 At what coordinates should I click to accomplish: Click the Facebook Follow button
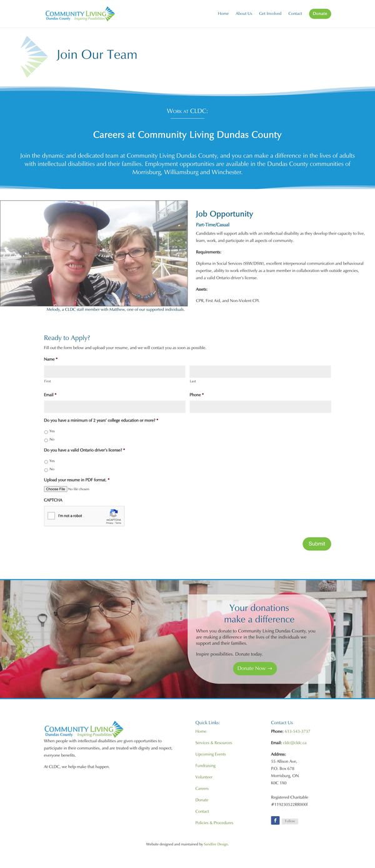[290, 821]
